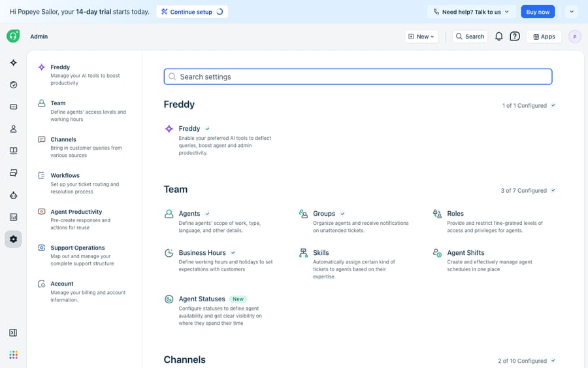Open the conversations chat icon in left rail
The height and width of the screenshot is (368, 588).
[x=14, y=173]
